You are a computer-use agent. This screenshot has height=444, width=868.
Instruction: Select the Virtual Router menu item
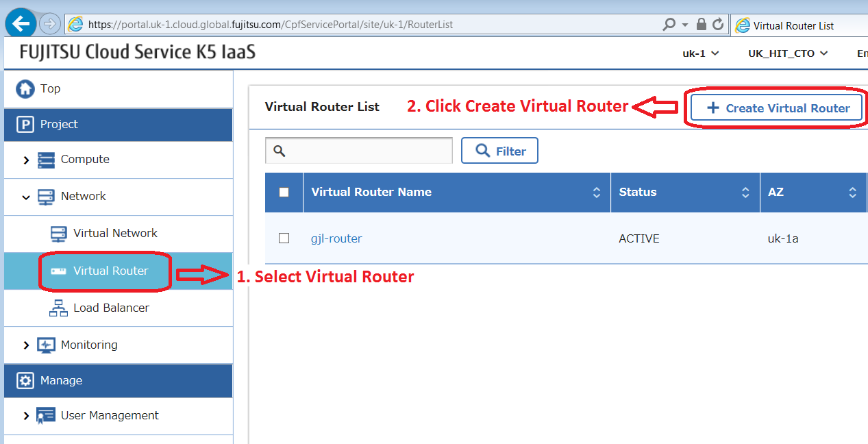point(119,271)
